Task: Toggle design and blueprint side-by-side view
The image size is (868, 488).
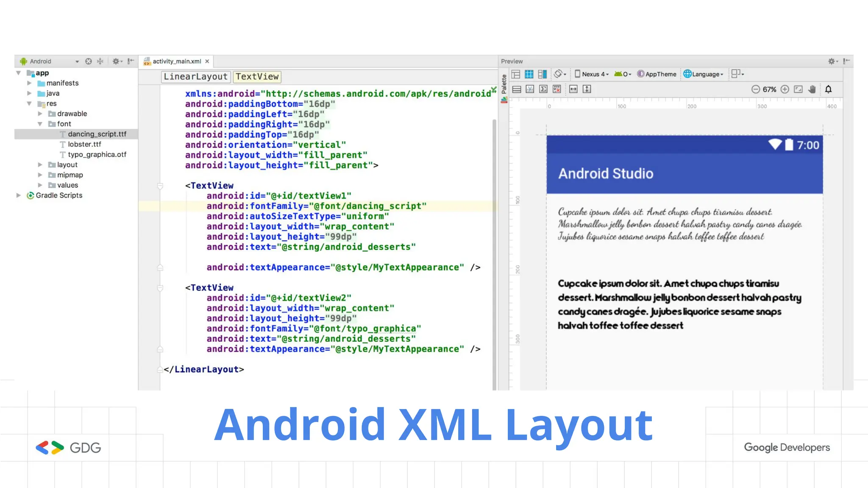Action: pyautogui.click(x=542, y=74)
